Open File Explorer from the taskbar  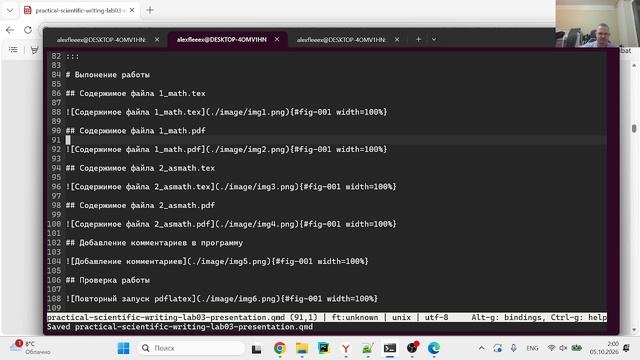click(x=302, y=348)
